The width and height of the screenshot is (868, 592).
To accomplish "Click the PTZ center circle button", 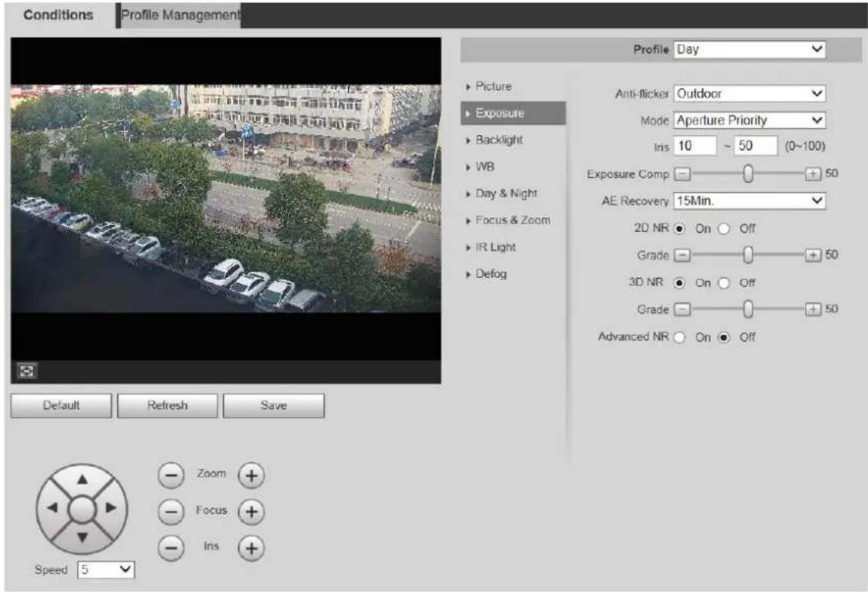I will [x=82, y=509].
